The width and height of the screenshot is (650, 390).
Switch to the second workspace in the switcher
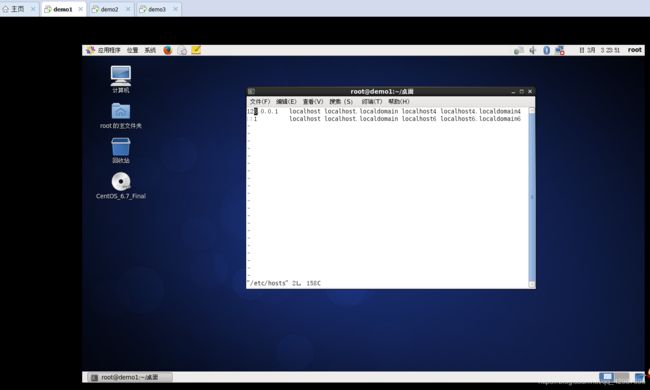point(622,377)
